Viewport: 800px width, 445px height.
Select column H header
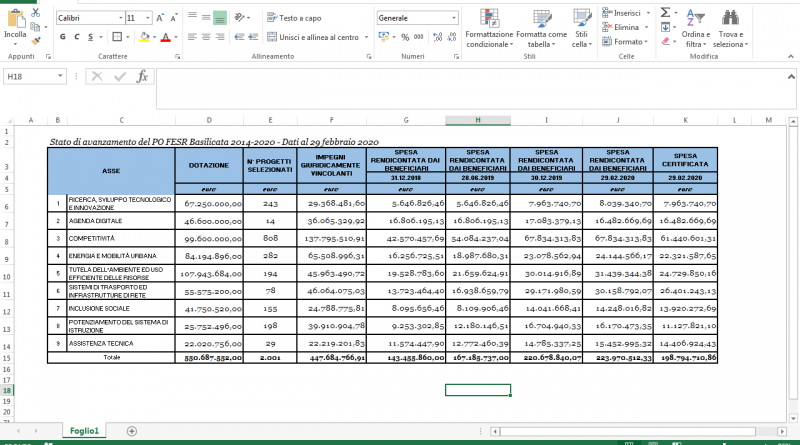tap(478, 120)
